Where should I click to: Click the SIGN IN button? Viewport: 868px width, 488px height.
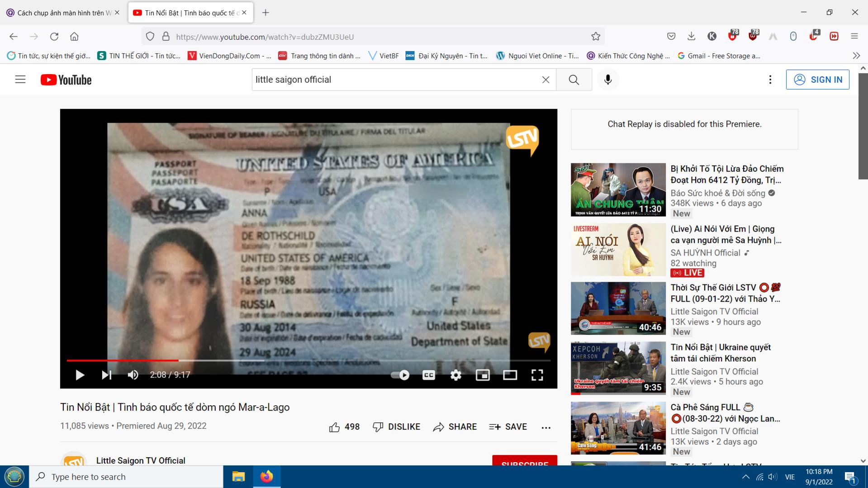point(818,80)
